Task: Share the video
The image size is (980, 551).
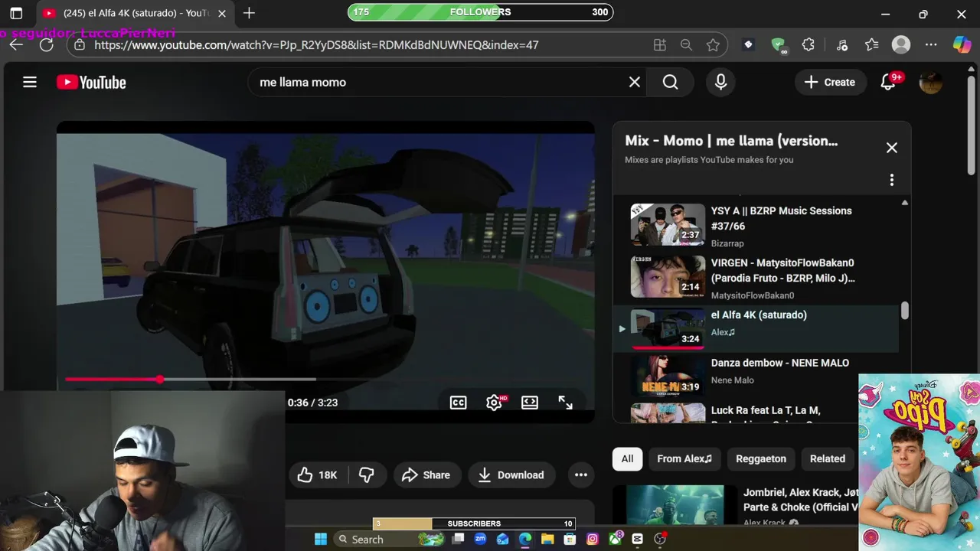Action: click(427, 475)
